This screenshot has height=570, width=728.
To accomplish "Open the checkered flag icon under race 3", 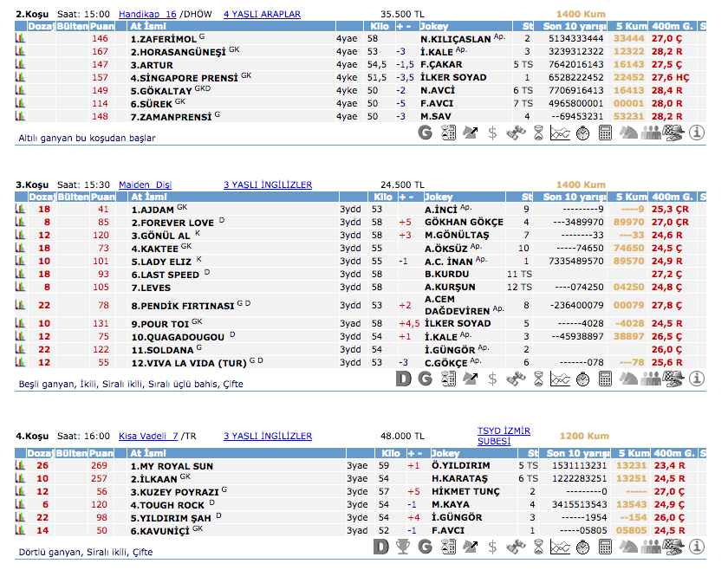I will [673, 379].
